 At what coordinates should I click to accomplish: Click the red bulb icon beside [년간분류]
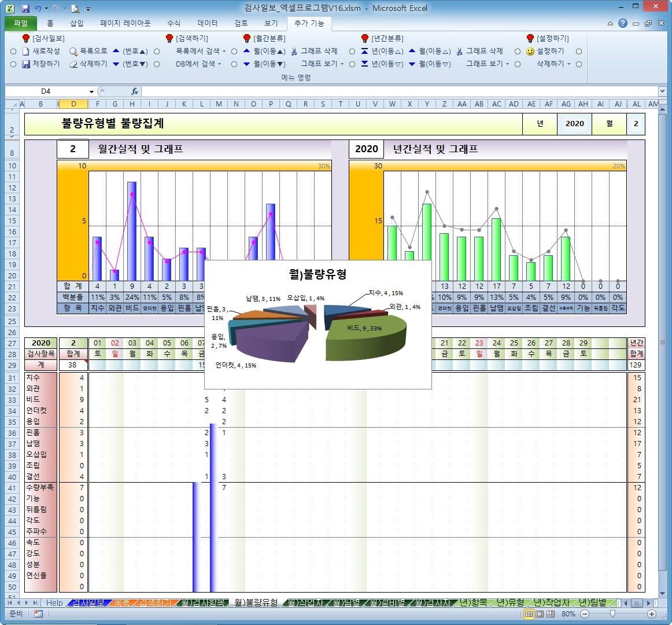(x=365, y=39)
